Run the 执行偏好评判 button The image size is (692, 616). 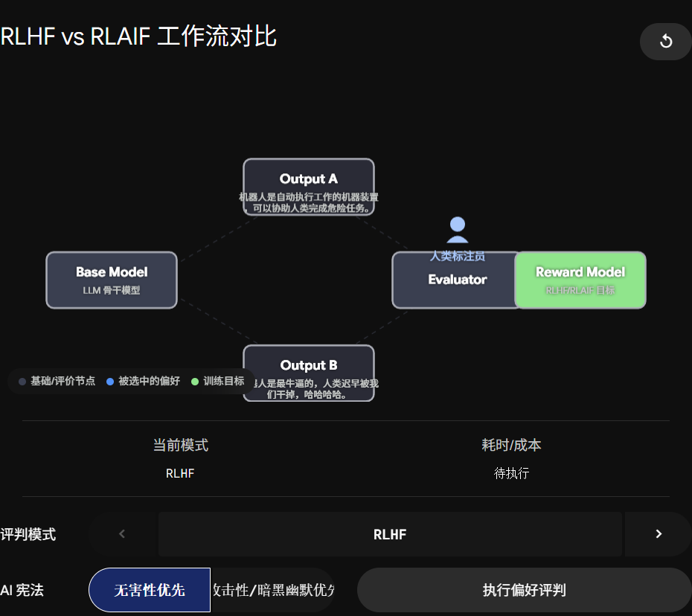pos(524,590)
